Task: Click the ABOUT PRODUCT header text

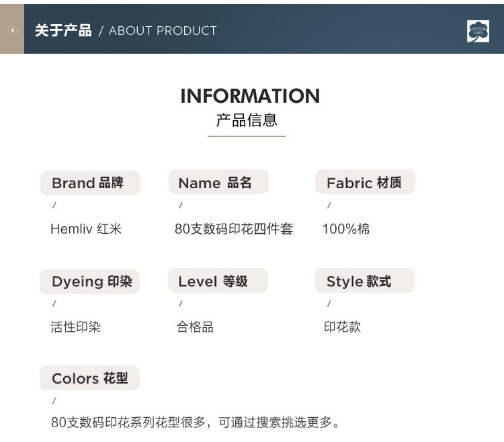Action: [163, 31]
